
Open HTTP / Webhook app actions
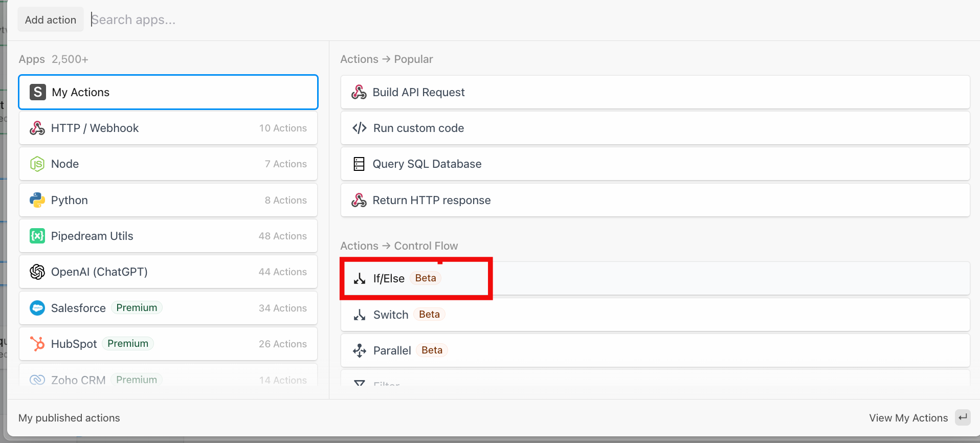click(x=168, y=128)
